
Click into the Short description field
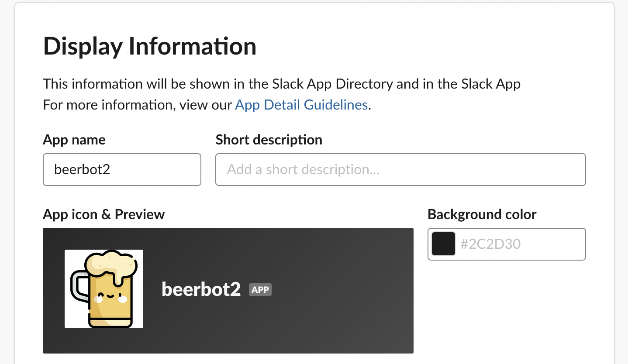pyautogui.click(x=400, y=169)
